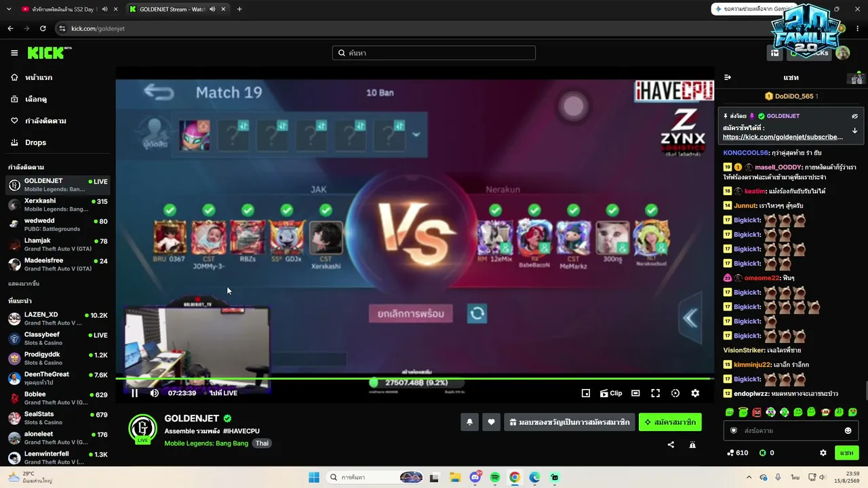The height and width of the screenshot is (488, 868).
Task: Open LAZEN_XD recommended channel
Action: click(x=58, y=319)
